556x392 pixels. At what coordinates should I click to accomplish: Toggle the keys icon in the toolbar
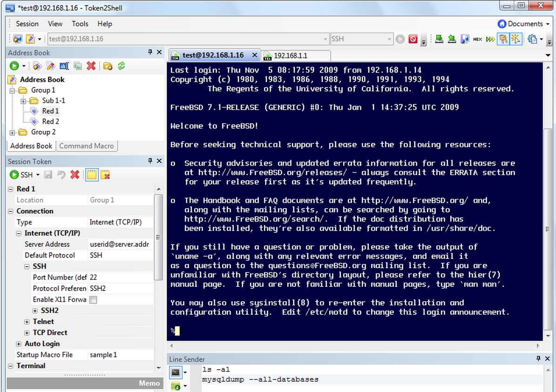[x=503, y=39]
